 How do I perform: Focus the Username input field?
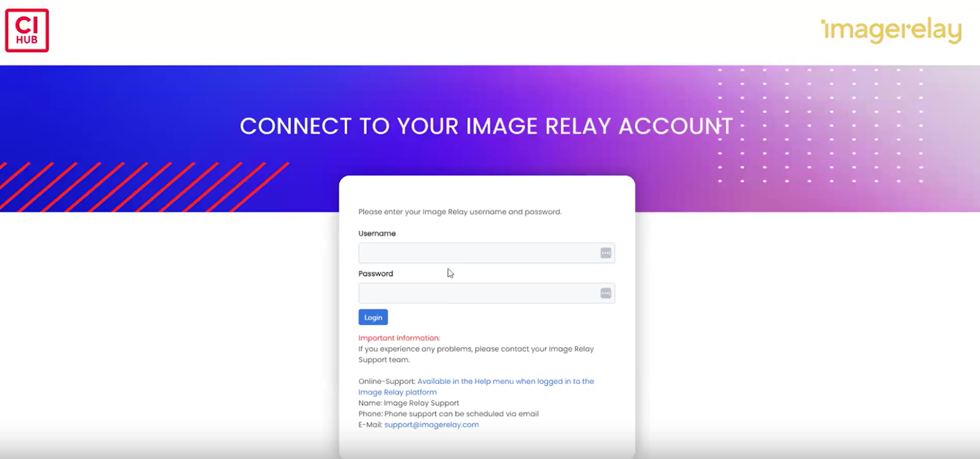click(x=486, y=253)
